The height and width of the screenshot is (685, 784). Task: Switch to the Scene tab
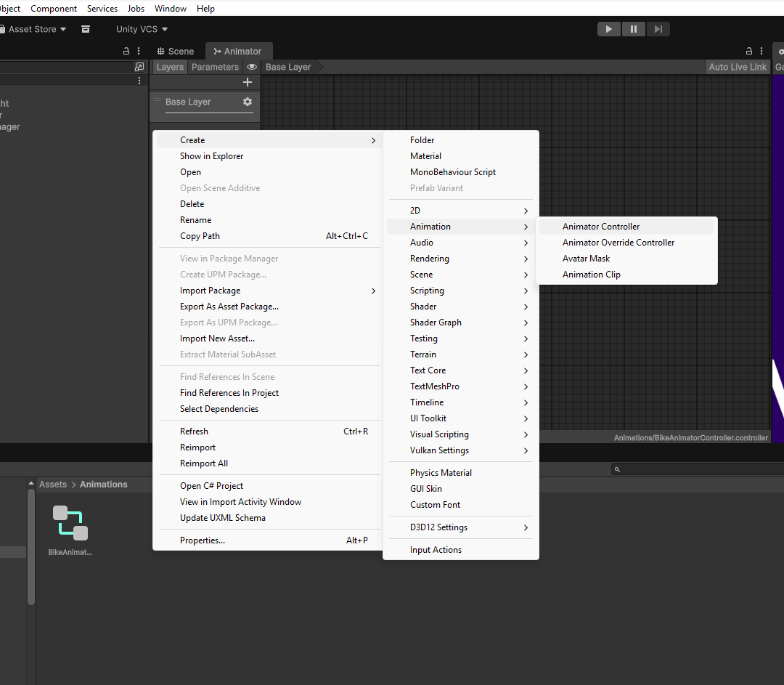click(175, 51)
